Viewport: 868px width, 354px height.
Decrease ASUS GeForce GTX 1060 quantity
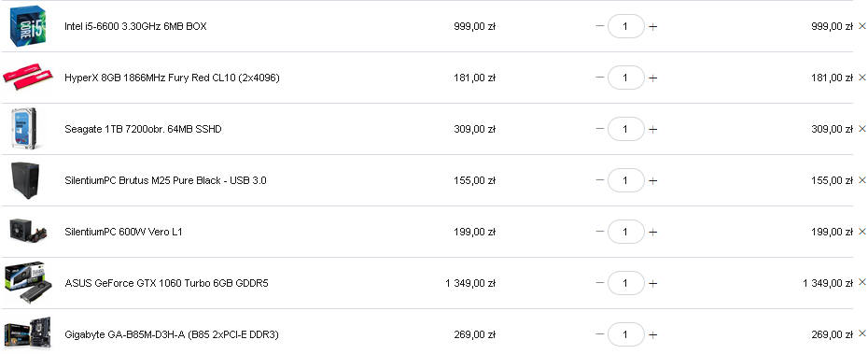click(x=599, y=283)
